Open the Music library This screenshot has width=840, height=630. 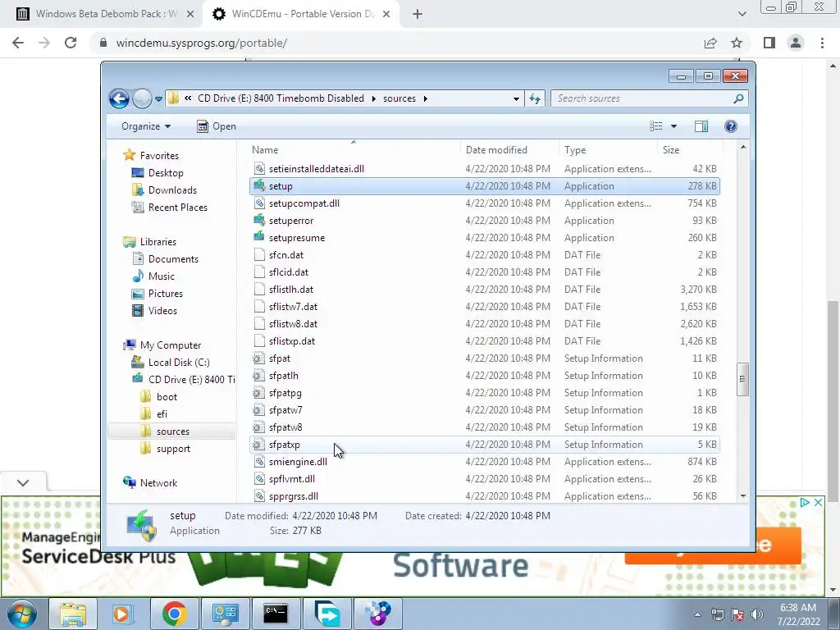point(162,276)
